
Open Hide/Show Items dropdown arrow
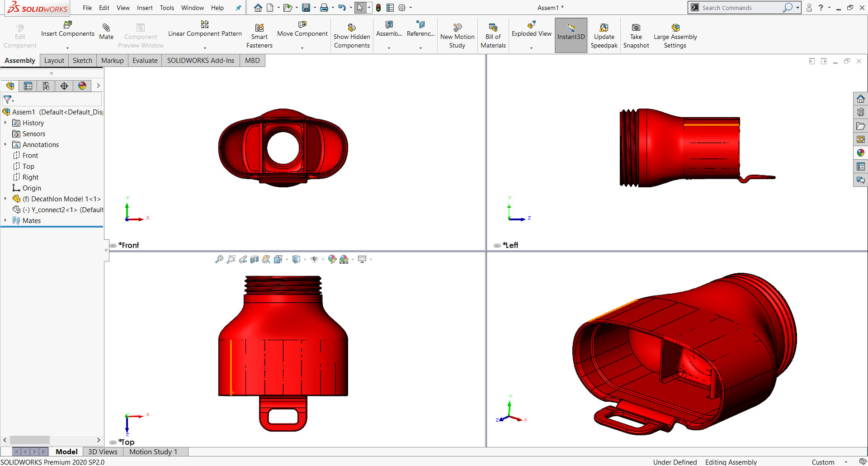click(323, 260)
